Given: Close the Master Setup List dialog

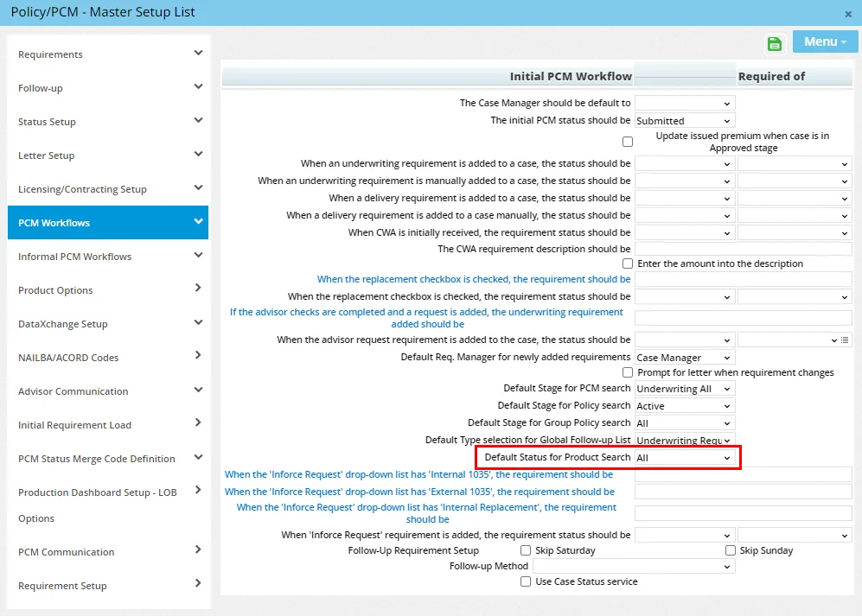Looking at the screenshot, I should coord(848,14).
